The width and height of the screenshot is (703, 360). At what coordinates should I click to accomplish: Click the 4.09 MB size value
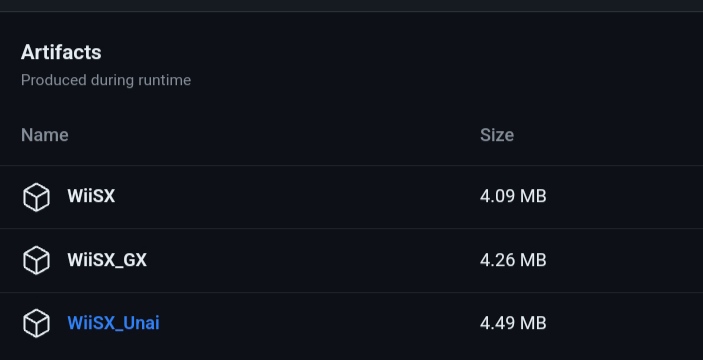(x=513, y=196)
